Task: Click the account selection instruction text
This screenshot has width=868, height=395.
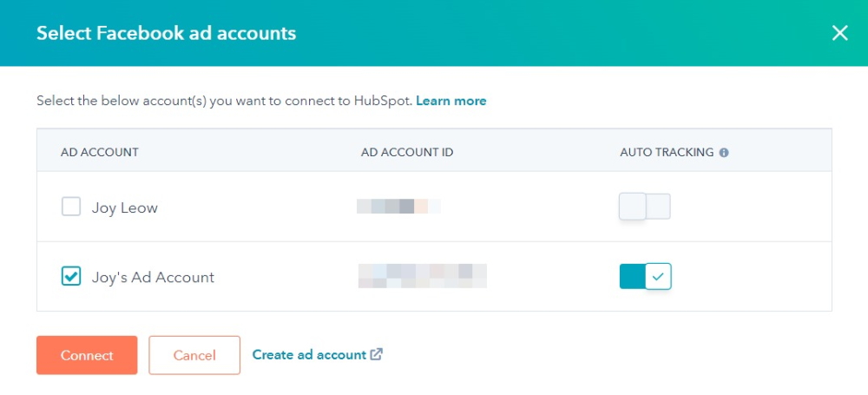Action: coord(224,101)
